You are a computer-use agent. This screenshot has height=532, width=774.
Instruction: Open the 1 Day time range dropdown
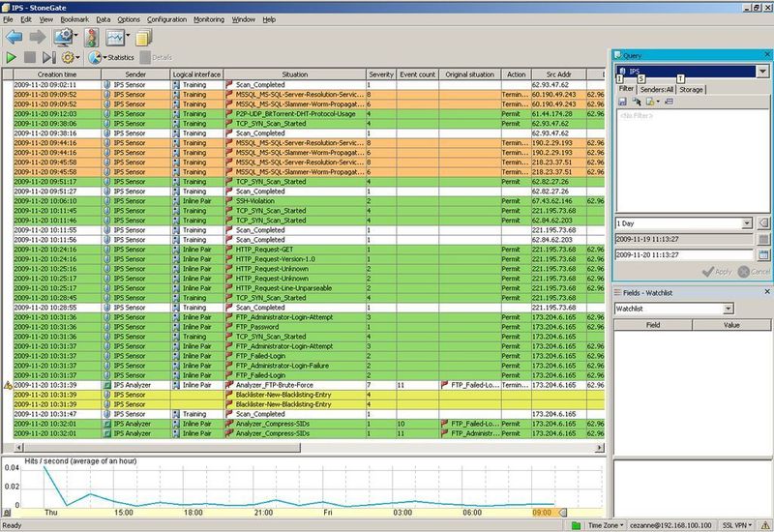tap(747, 223)
